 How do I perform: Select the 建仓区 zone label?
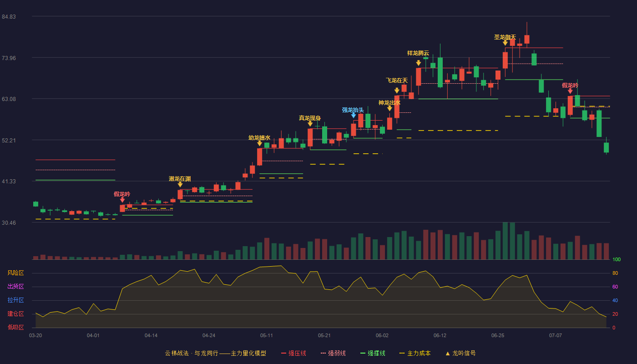(x=16, y=314)
